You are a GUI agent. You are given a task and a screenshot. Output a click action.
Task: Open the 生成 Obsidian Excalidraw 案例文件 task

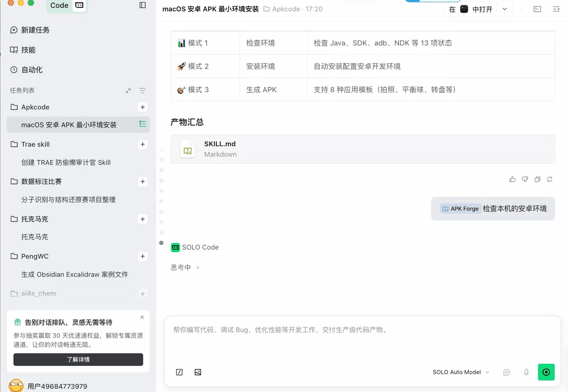click(x=75, y=274)
